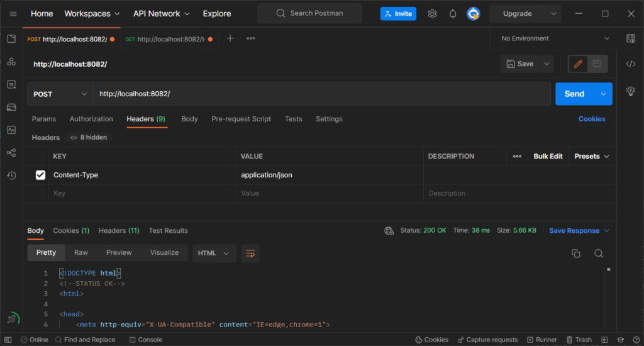Open Mock Servers sidebar icon

click(11, 107)
